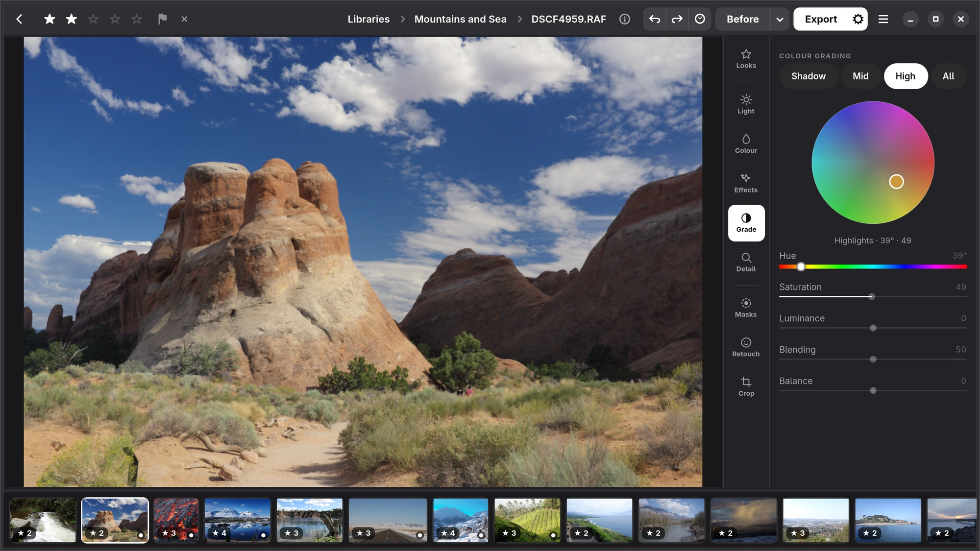Select the Grade panel
Screen dimensions: 980x551
[746, 223]
